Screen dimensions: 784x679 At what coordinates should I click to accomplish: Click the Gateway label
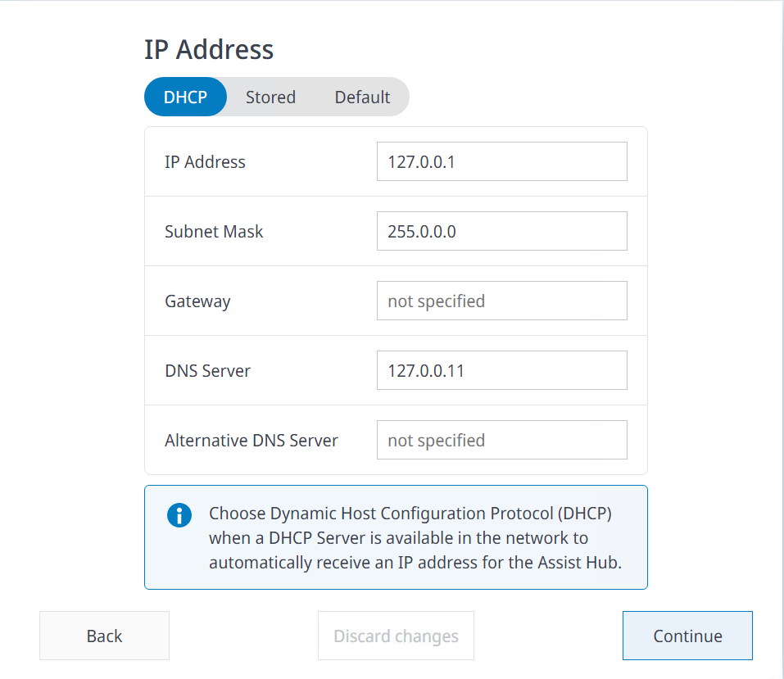pos(197,301)
